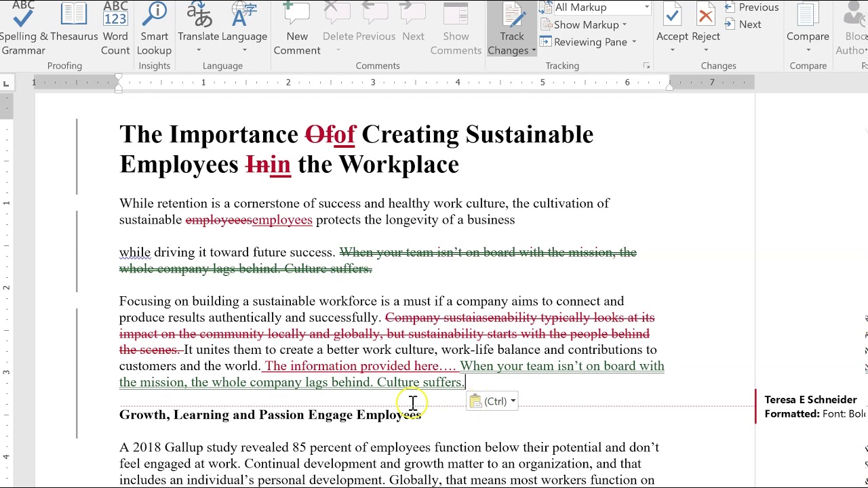
Task: Open the Show Markup menu
Action: [x=584, y=25]
